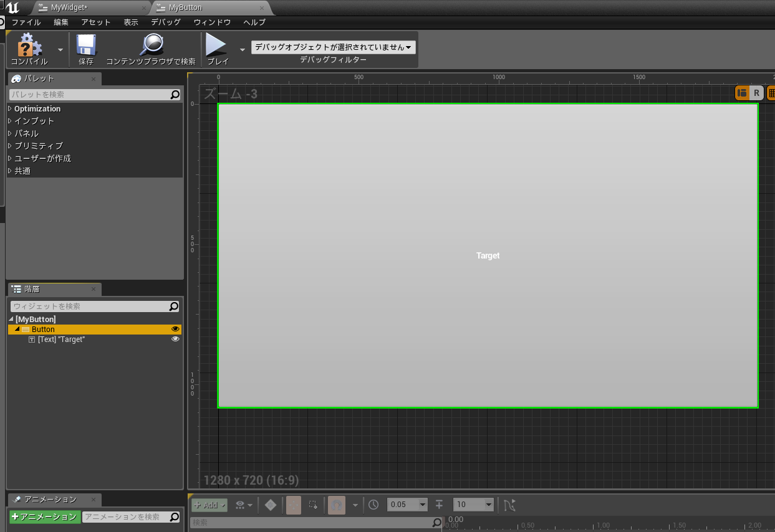Screen dimensions: 775x532
Task: Expand the プリミティブ palette category
Action: click(10, 146)
